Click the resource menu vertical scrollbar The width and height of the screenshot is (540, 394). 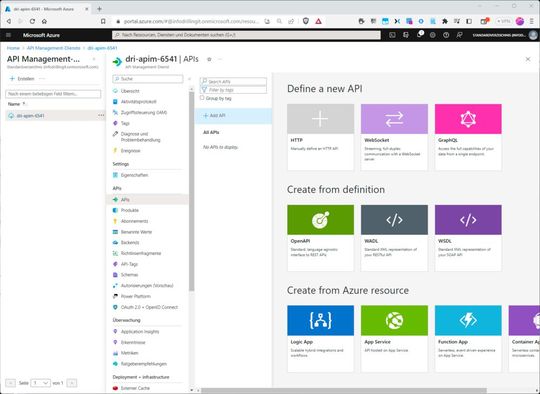tap(191, 192)
